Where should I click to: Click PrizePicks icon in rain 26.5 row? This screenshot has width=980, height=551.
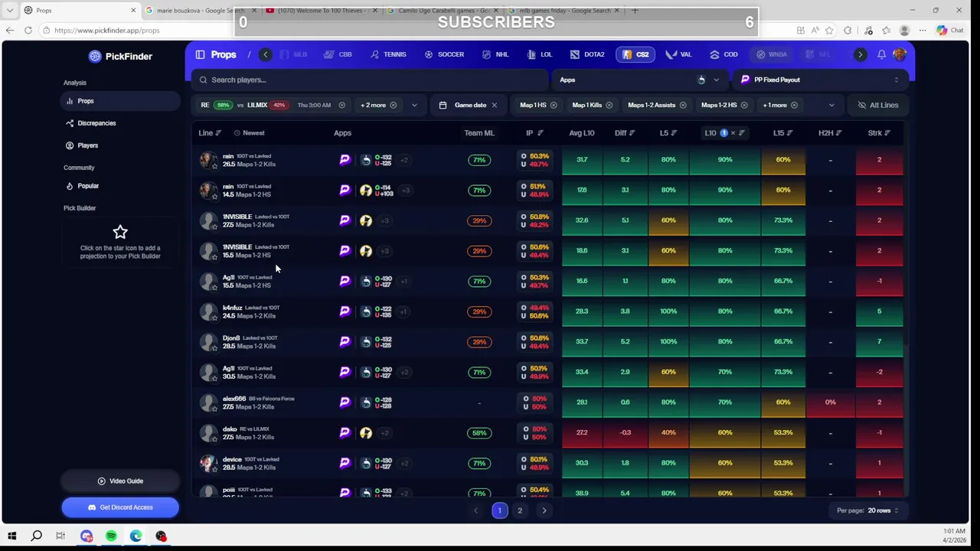click(345, 160)
